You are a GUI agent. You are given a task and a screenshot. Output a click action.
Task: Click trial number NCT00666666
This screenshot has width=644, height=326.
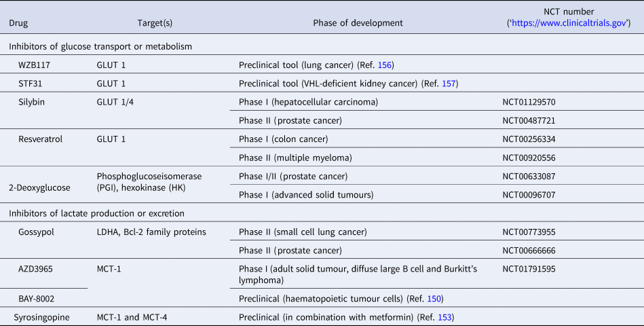point(529,251)
